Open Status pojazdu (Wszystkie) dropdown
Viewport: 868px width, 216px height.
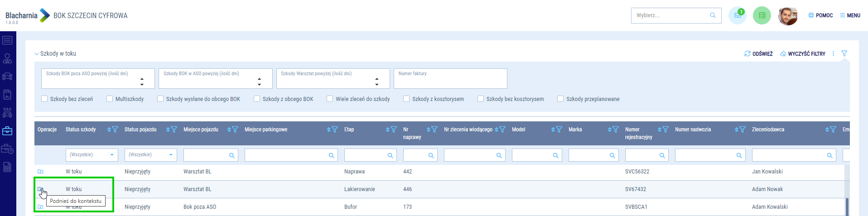click(150, 155)
